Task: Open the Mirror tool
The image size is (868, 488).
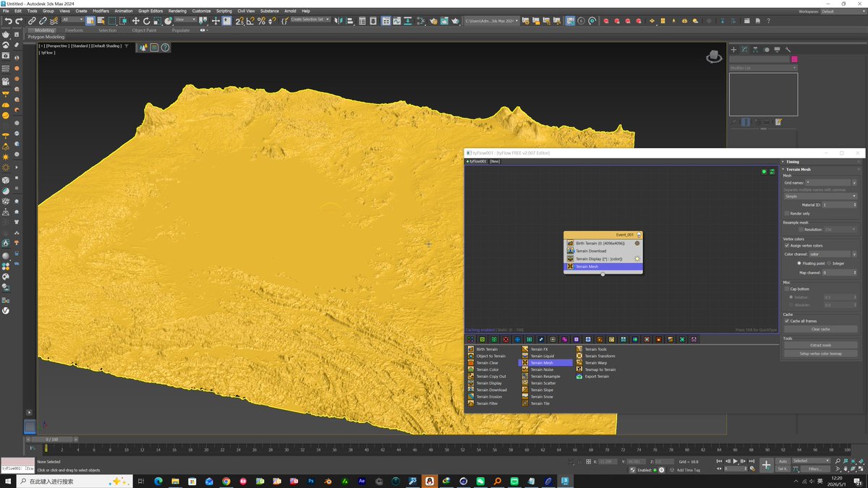Action: click(x=339, y=21)
